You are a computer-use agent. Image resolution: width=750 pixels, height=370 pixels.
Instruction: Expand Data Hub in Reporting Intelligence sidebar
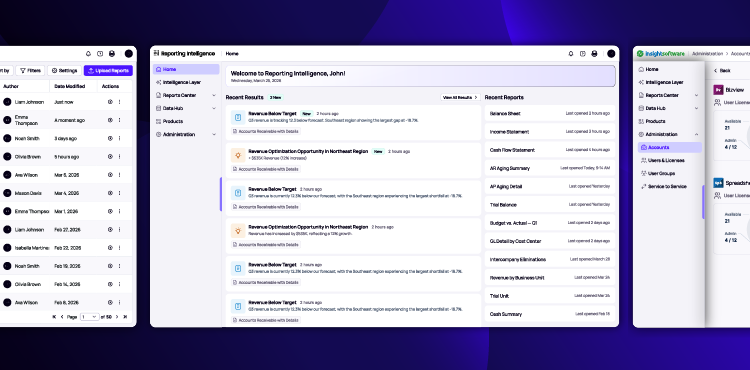[x=214, y=109]
